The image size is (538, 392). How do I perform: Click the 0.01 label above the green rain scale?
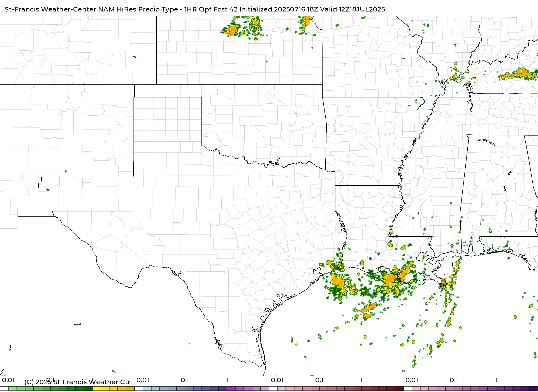point(8,380)
